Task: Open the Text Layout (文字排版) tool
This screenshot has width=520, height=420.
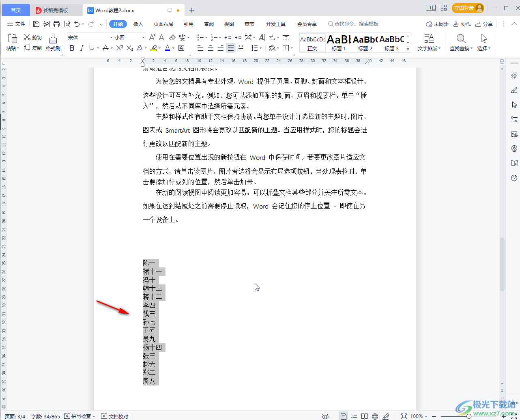Action: [429, 43]
